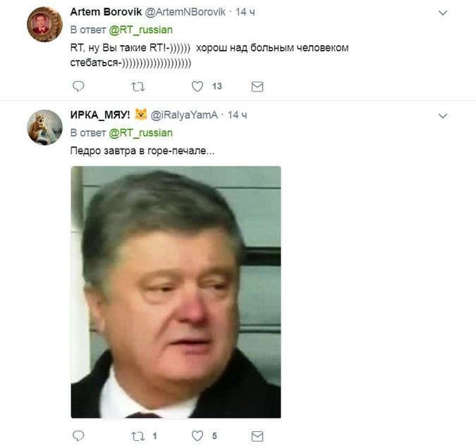476x448 pixels.
Task: Open ИРКА_МЯУ! cat profile avatar
Action: pyautogui.click(x=44, y=127)
